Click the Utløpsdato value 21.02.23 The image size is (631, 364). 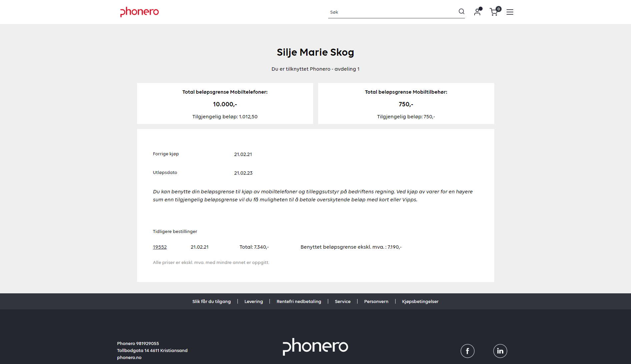pyautogui.click(x=243, y=173)
